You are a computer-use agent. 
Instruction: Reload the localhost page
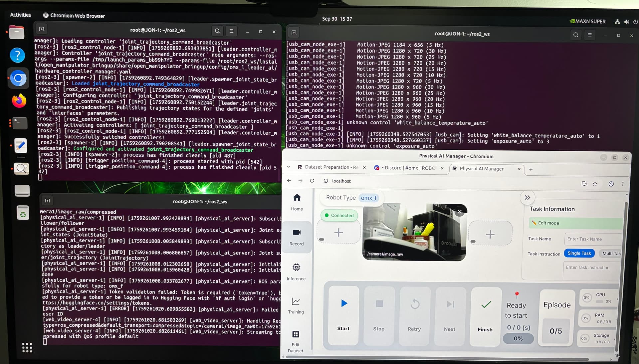point(312,181)
